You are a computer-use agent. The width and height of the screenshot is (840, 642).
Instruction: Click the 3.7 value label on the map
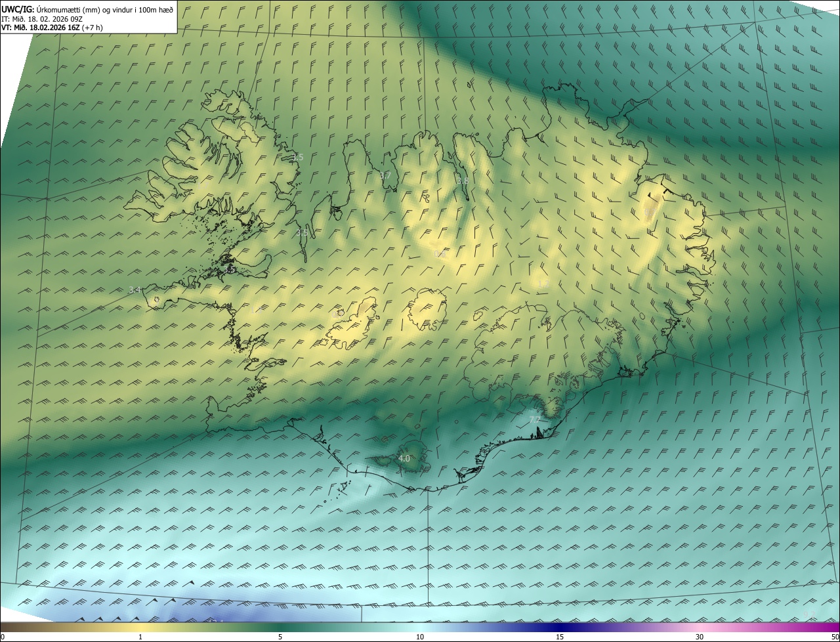tap(385, 175)
